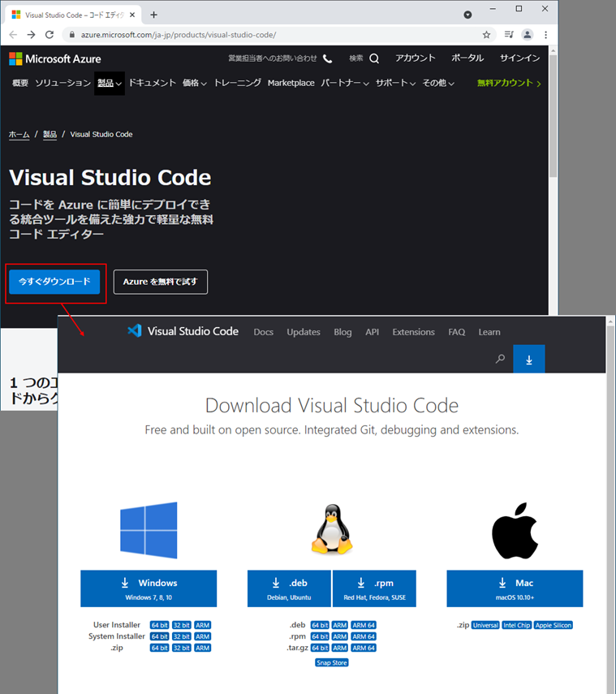Screen dimensions: 616x694
Task: Open Learn in VS Code navigation
Action: point(489,332)
